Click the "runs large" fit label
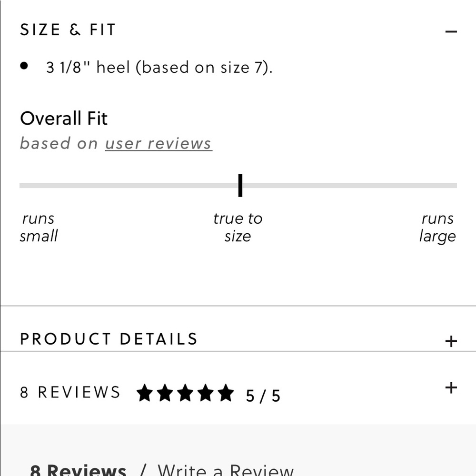 437,227
